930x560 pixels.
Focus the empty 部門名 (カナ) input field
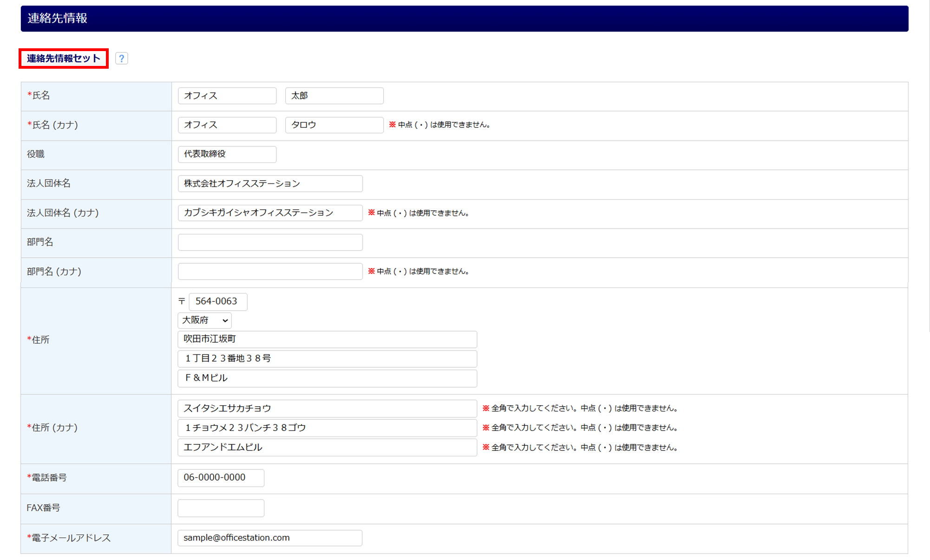[270, 272]
